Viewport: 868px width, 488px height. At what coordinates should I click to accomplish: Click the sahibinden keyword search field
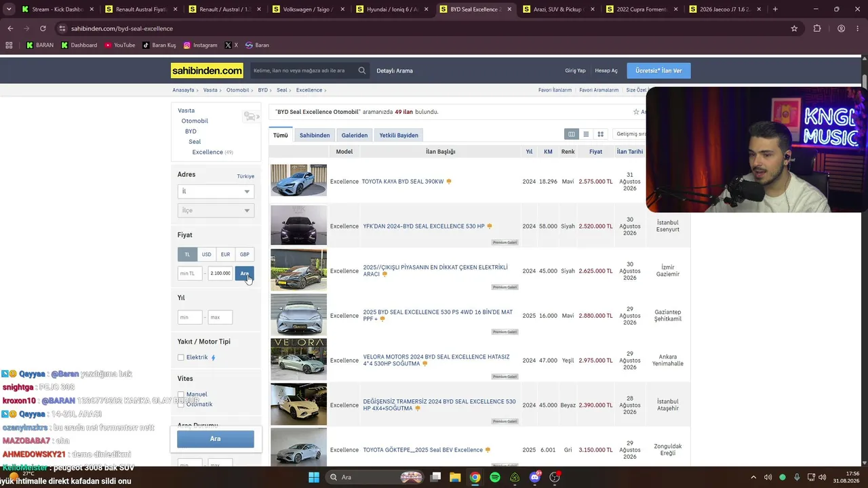(302, 70)
